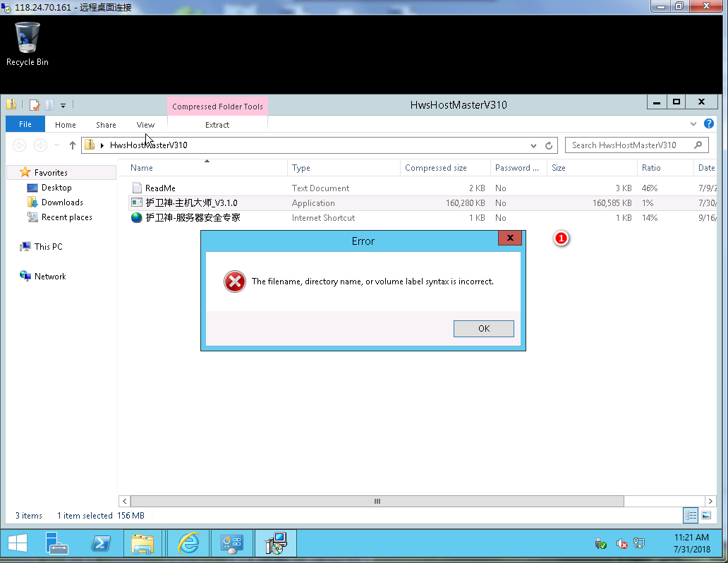Click the Up one level arrow
The image size is (728, 563).
coord(72,145)
